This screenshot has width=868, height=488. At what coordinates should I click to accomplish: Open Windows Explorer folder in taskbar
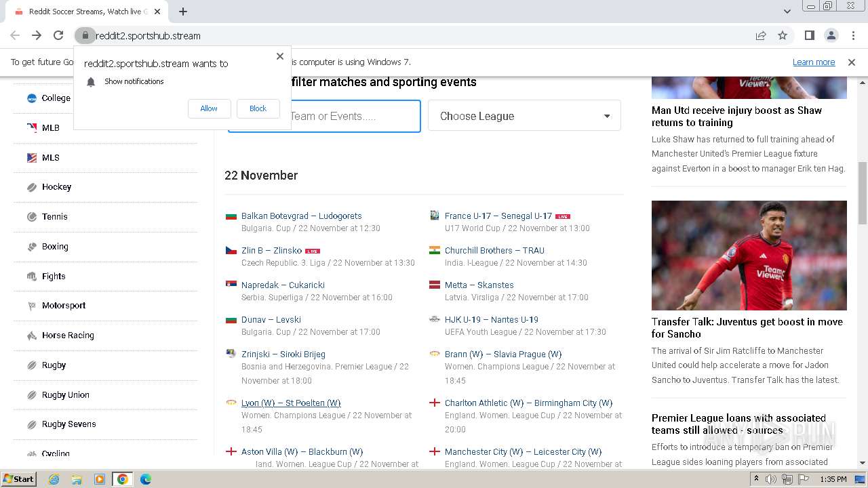77,479
